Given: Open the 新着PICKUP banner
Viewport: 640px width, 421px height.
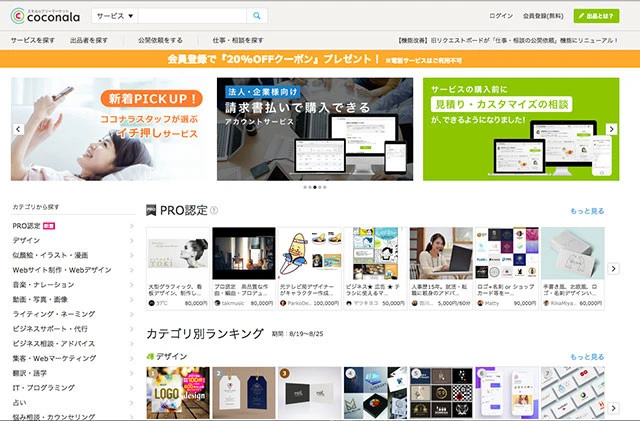Looking at the screenshot, I should tap(109, 129).
